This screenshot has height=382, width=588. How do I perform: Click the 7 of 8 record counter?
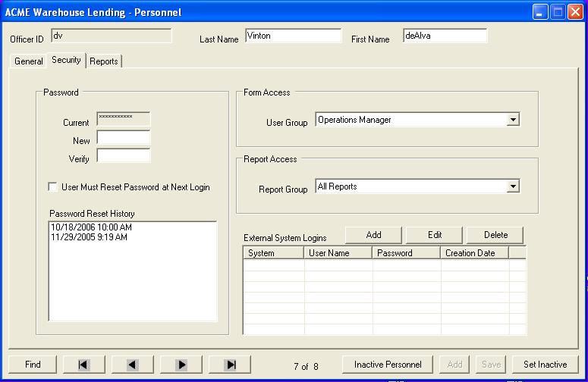[306, 367]
